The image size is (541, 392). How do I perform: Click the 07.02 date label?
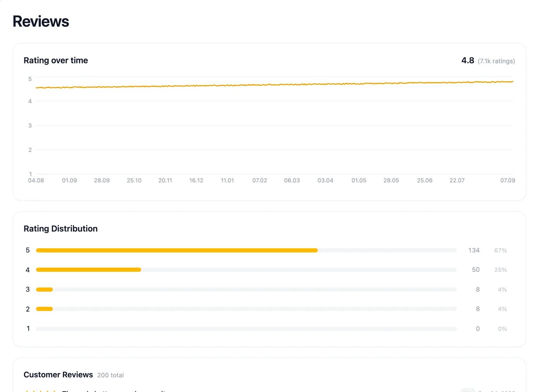pyautogui.click(x=260, y=181)
